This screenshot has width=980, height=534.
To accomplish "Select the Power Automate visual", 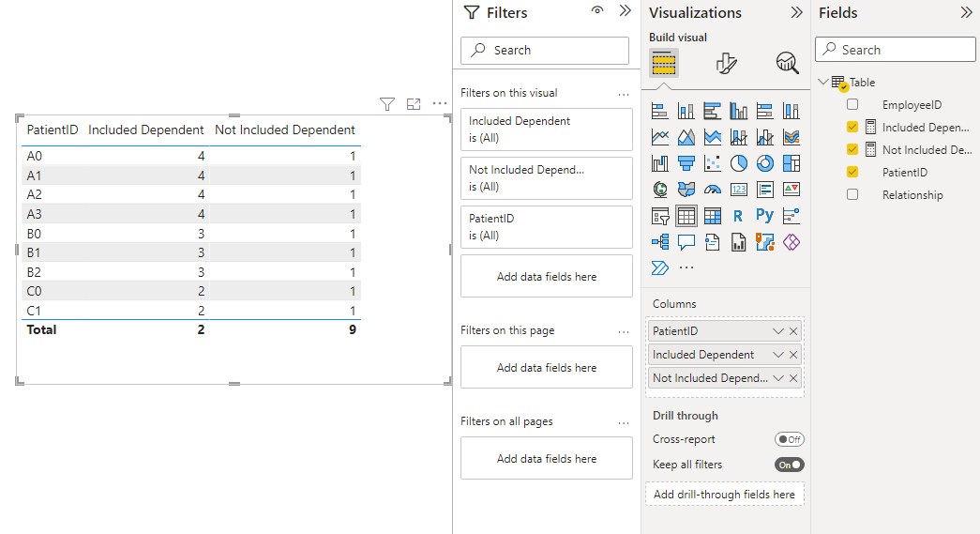I will tap(660, 268).
